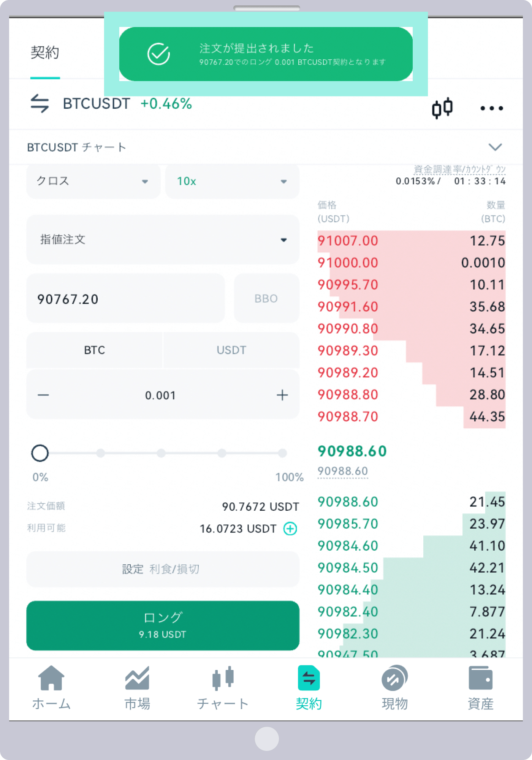This screenshot has width=532, height=760.
Task: Tap the 注文が提出されました notification banner
Action: point(266,54)
